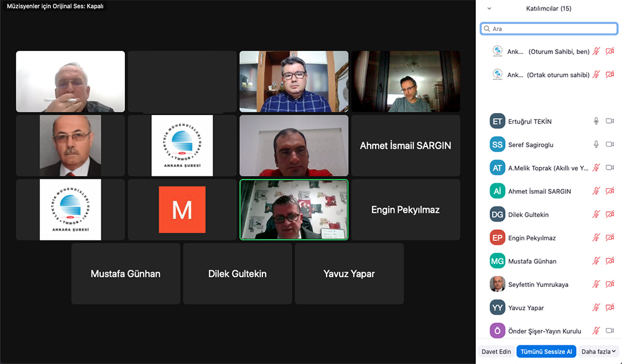
Task: Open the Daha fazla dropdown
Action: pyautogui.click(x=598, y=352)
